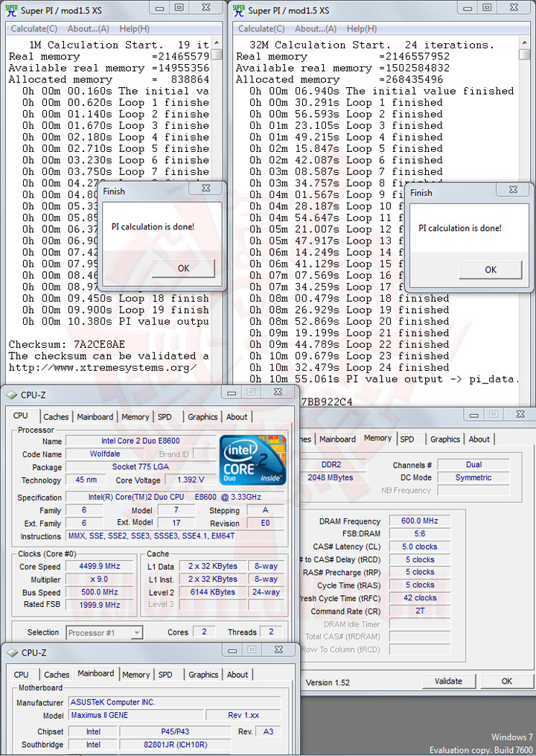Click Validate button in CPU-Z Memory window
This screenshot has height=756, width=536.
coord(448,682)
